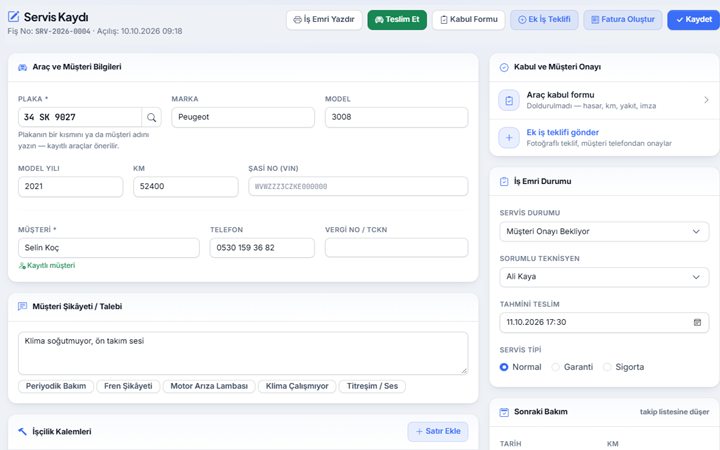Add the Titreşim / Ses quick tag

[x=372, y=386]
